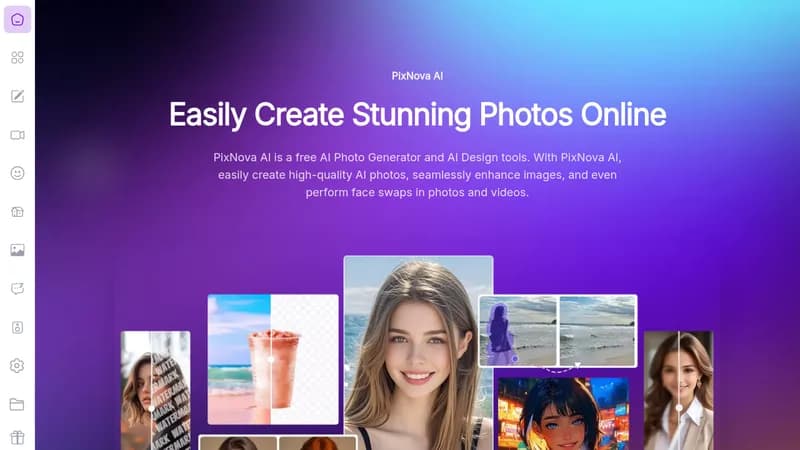The height and width of the screenshot is (450, 800).
Task: Open the drink background removal preview
Action: pos(273,359)
